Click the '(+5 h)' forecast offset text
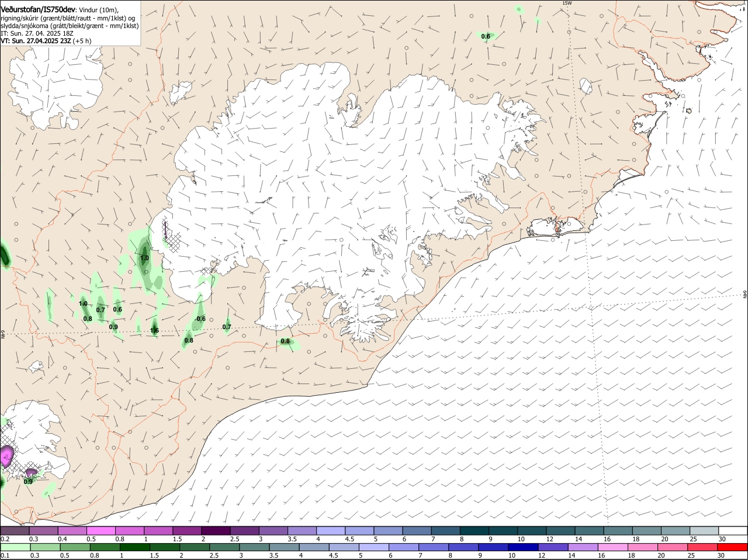Viewport: 748px width, 560px height. coord(82,41)
